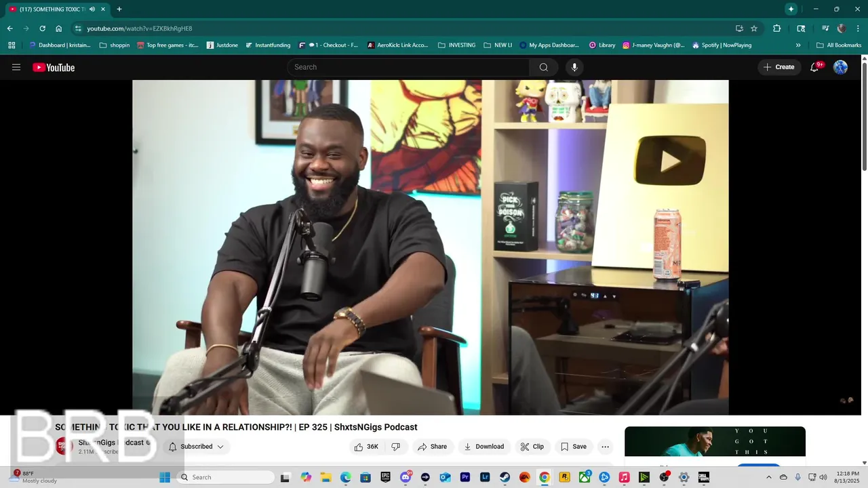
Task: Mute the YouTube tab audio
Action: coord(92,9)
